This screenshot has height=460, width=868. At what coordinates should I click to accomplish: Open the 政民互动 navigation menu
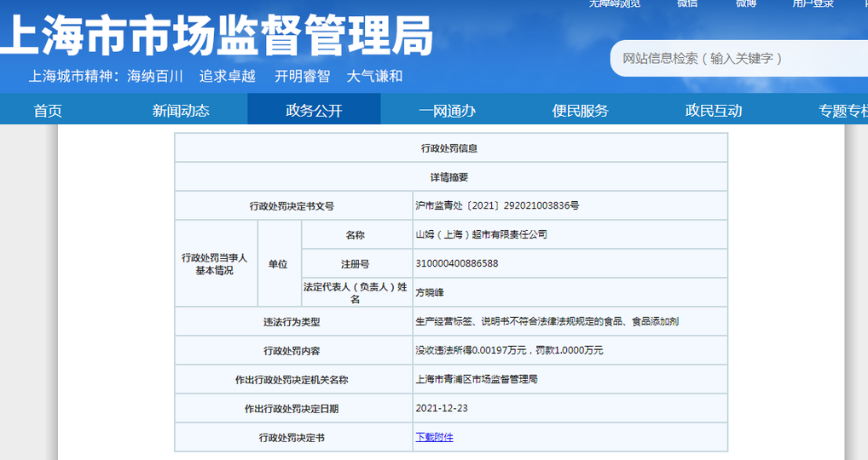click(x=714, y=110)
